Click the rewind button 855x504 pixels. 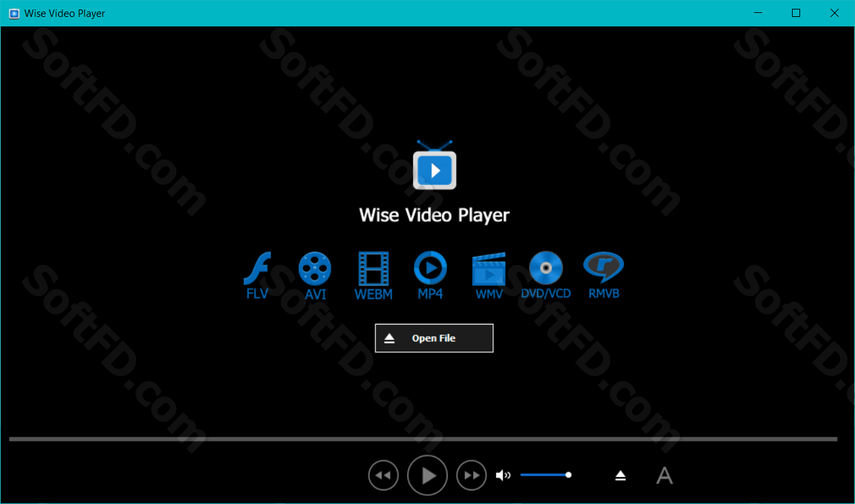point(383,476)
